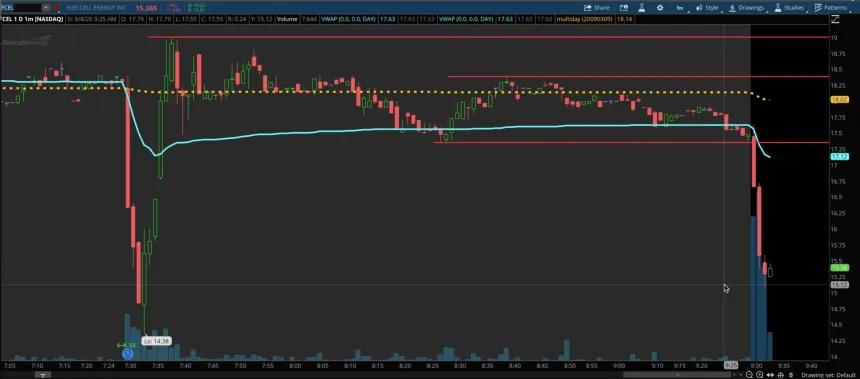Screen dimensions: 860x379
Task: Click the second VWAP (0.0, 0.0, DAY) label
Action: click(x=466, y=19)
